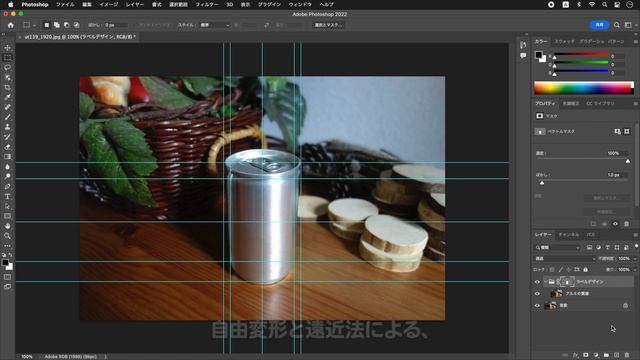Select the Clone Stamp tool
Image resolution: width=640 pixels, height=360 pixels.
[7, 127]
